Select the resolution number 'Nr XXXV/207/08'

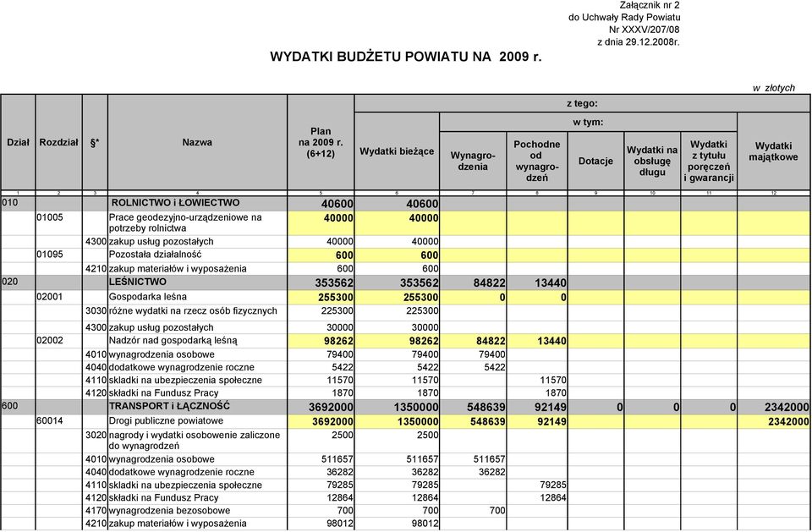click(645, 30)
